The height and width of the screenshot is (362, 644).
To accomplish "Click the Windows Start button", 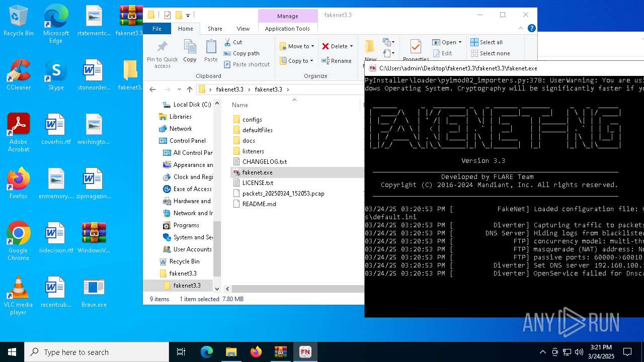I will pos(12,352).
